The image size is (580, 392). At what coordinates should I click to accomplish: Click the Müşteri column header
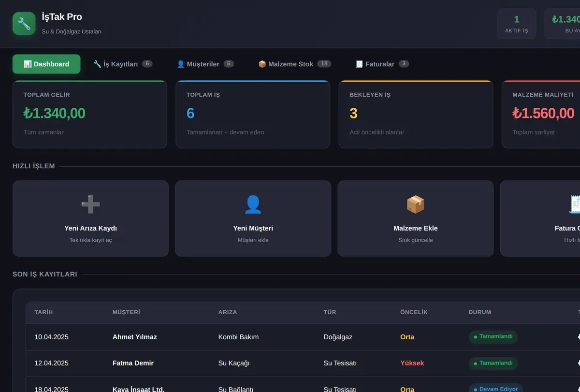click(x=126, y=312)
